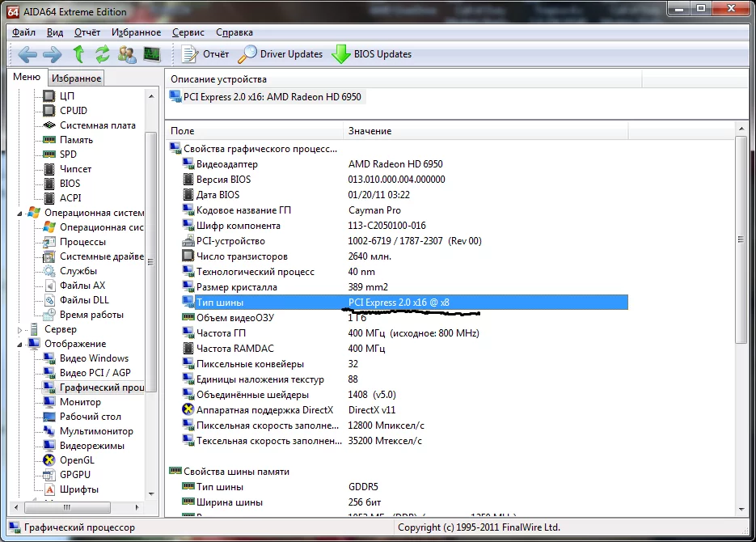The width and height of the screenshot is (756, 542).
Task: Click the Значение column header
Action: (486, 131)
